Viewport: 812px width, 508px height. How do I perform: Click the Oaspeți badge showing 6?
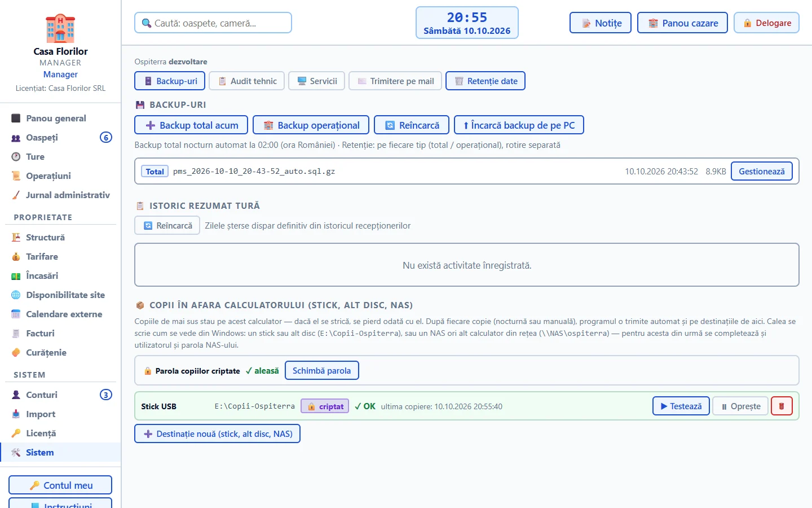click(106, 137)
